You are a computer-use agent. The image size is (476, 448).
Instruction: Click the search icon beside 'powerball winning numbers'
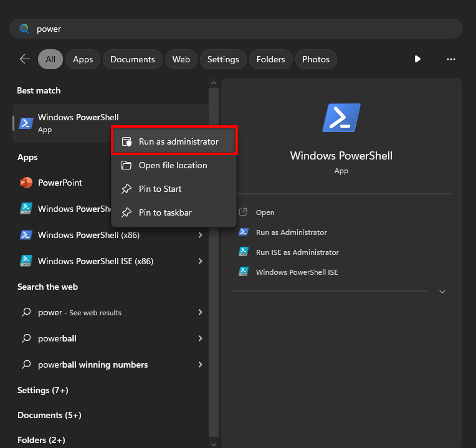click(26, 365)
